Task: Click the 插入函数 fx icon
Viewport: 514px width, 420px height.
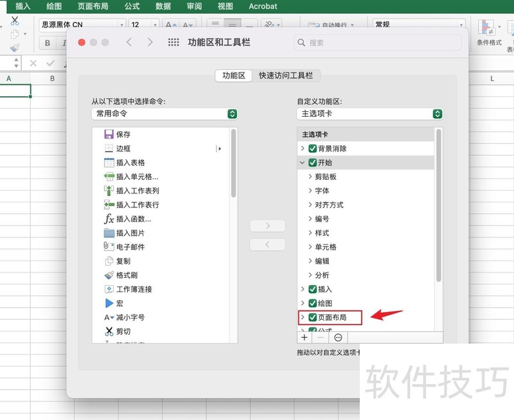Action: 109,219
